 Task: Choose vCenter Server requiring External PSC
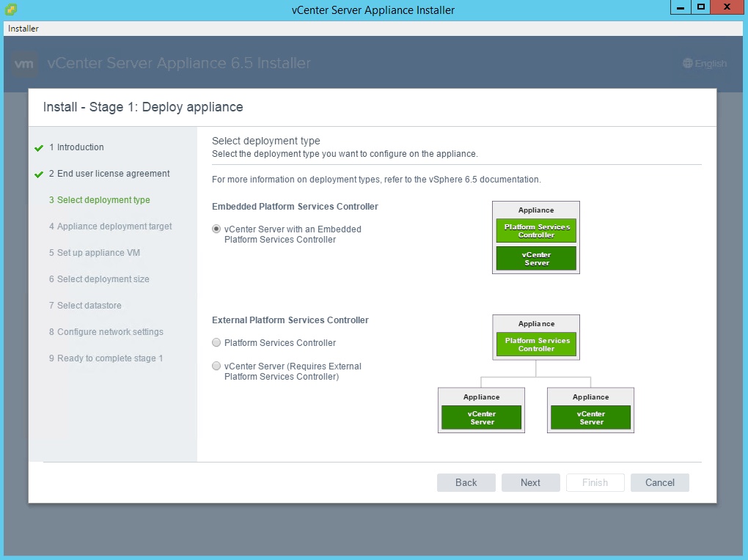216,366
